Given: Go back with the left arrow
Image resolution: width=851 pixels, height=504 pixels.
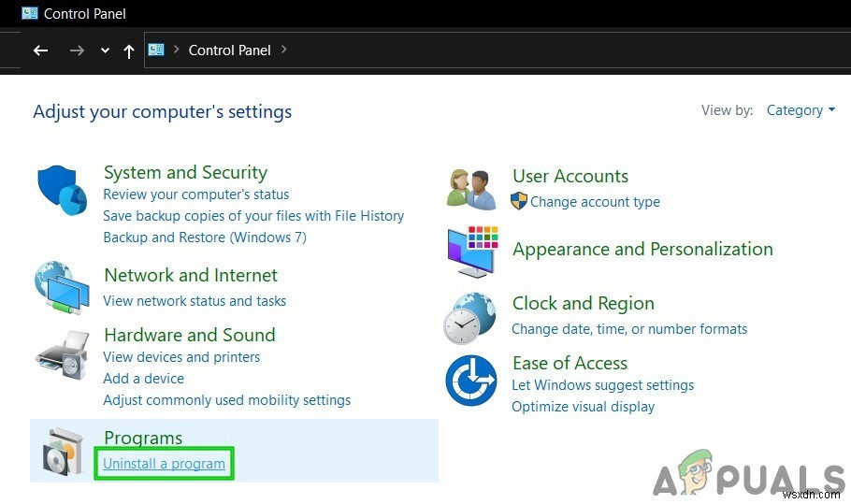Looking at the screenshot, I should point(41,51).
